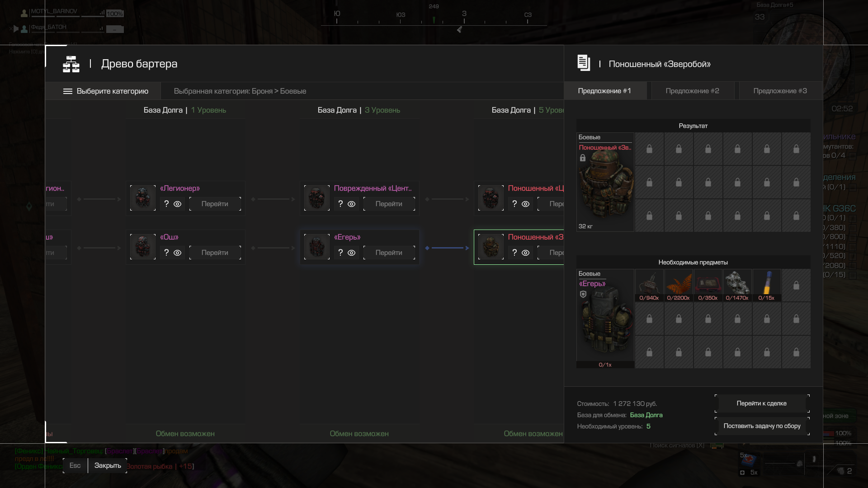
Task: Click Поношенный «Ц..» armor thumbnail
Action: coord(491,198)
